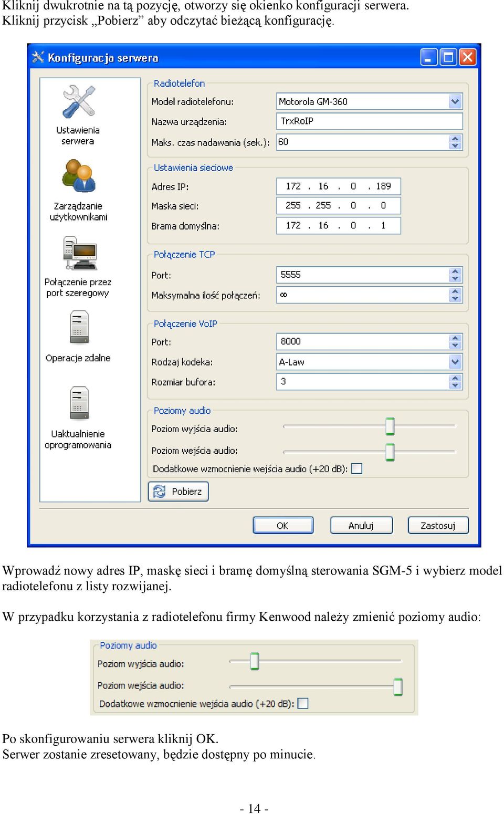Screen dimensions: 504x814
Task: Confirm with the OK button
Action: [283, 525]
